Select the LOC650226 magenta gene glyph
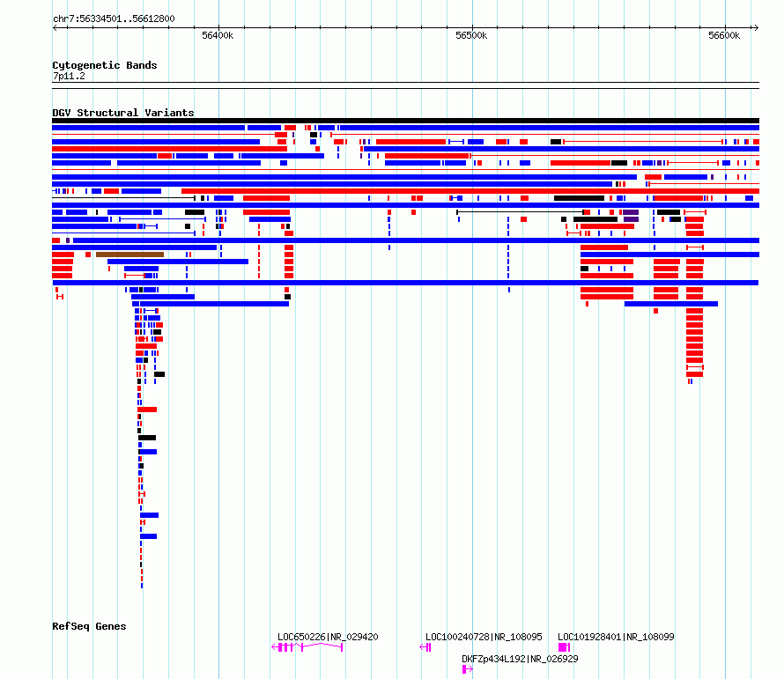Image resolution: width=784 pixels, height=679 pixels. pyautogui.click(x=307, y=647)
